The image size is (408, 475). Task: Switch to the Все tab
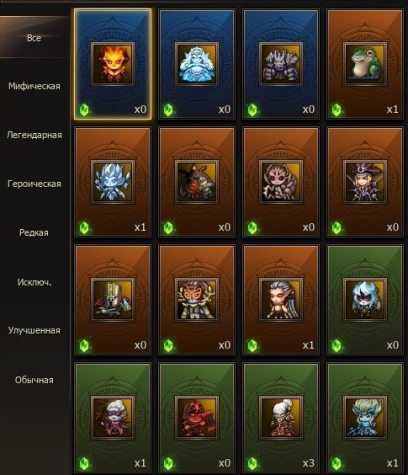[x=34, y=38]
